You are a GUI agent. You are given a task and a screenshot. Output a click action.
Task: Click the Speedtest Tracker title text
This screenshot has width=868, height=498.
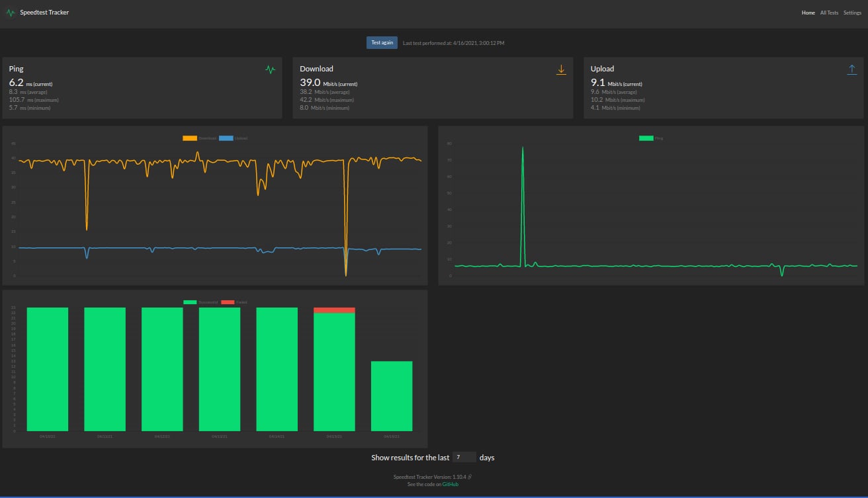tap(44, 13)
